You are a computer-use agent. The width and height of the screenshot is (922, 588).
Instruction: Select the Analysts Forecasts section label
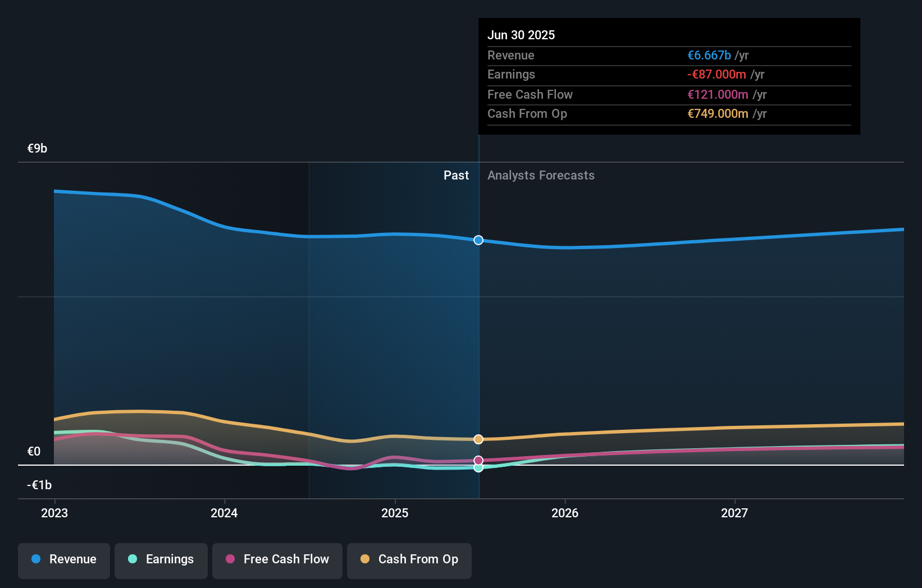click(x=541, y=175)
